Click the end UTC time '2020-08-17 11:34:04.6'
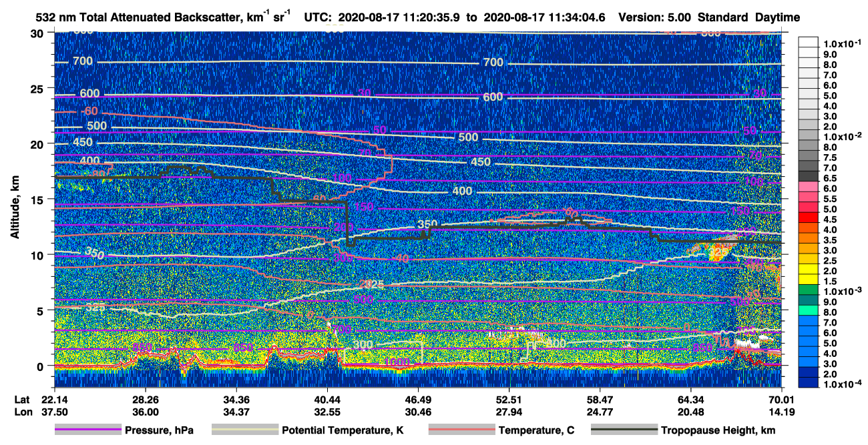Viewport: 868px width, 445px height. (x=546, y=17)
